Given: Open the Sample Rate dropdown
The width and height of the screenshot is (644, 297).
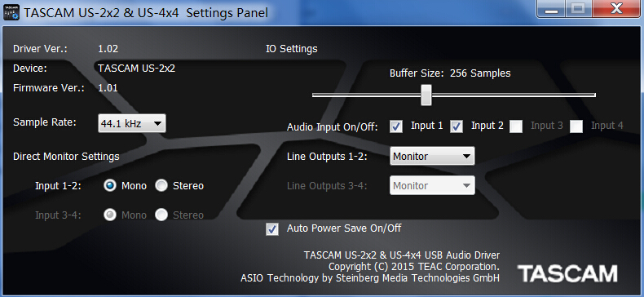Looking at the screenshot, I should point(132,123).
